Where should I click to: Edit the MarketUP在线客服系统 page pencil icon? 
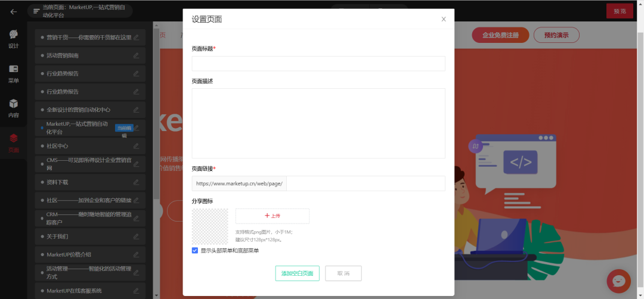coord(137,291)
